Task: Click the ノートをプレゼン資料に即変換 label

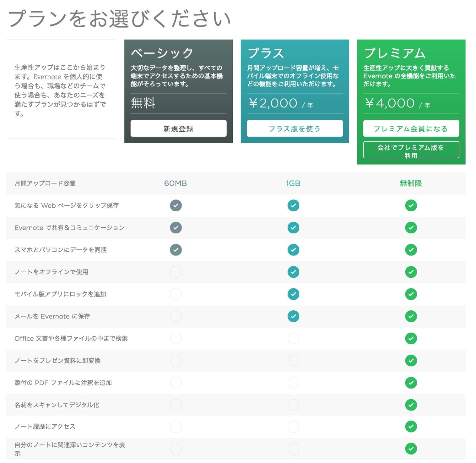Action: [x=57, y=361]
